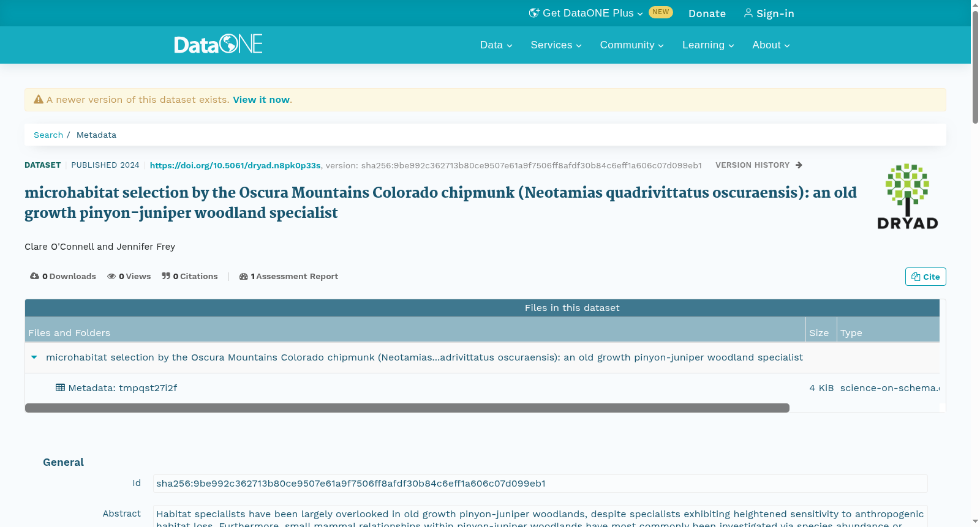
Task: Click the Size column header
Action: 821,329
